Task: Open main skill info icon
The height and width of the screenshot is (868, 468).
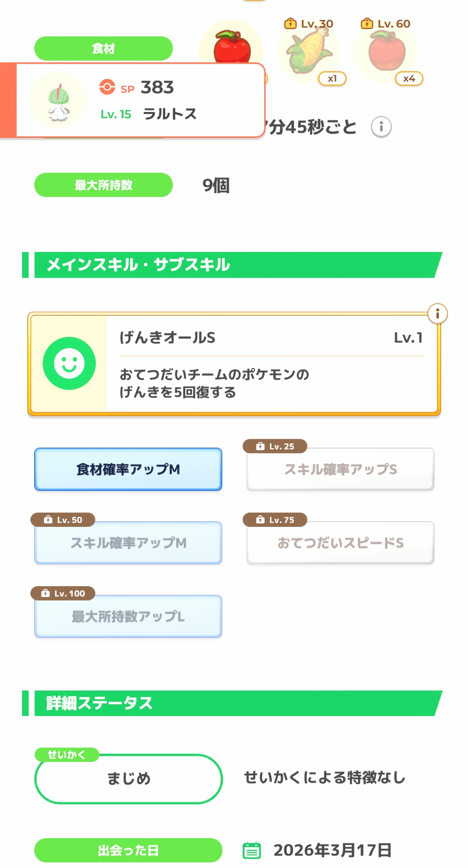Action: 437,314
